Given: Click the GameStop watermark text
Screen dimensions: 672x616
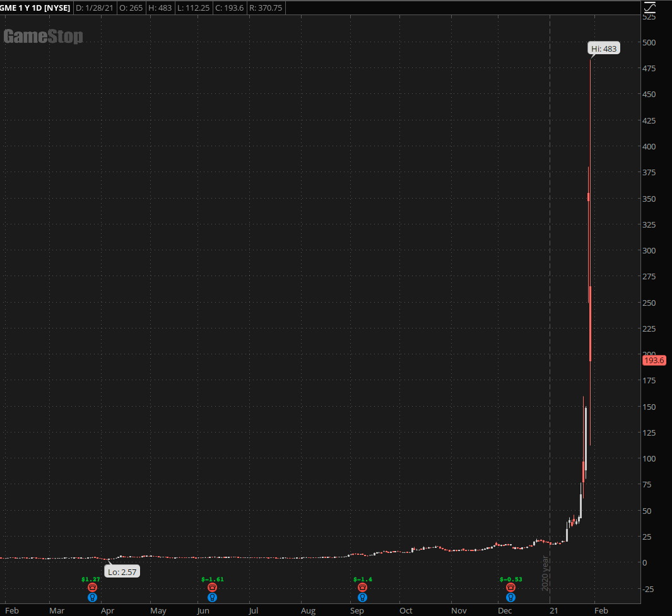Looking at the screenshot, I should pos(43,37).
